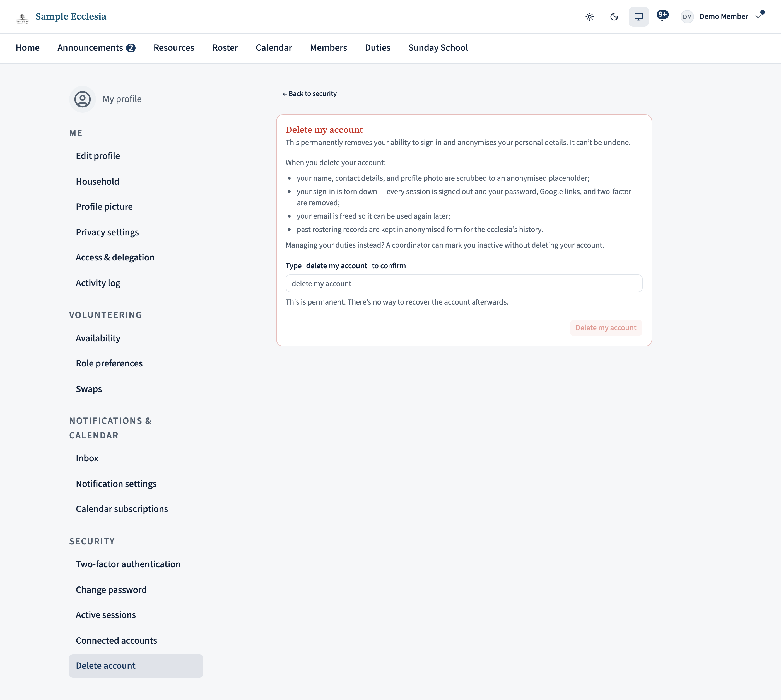The width and height of the screenshot is (781, 700).
Task: Open Announcements in the navigation bar
Action: click(97, 48)
